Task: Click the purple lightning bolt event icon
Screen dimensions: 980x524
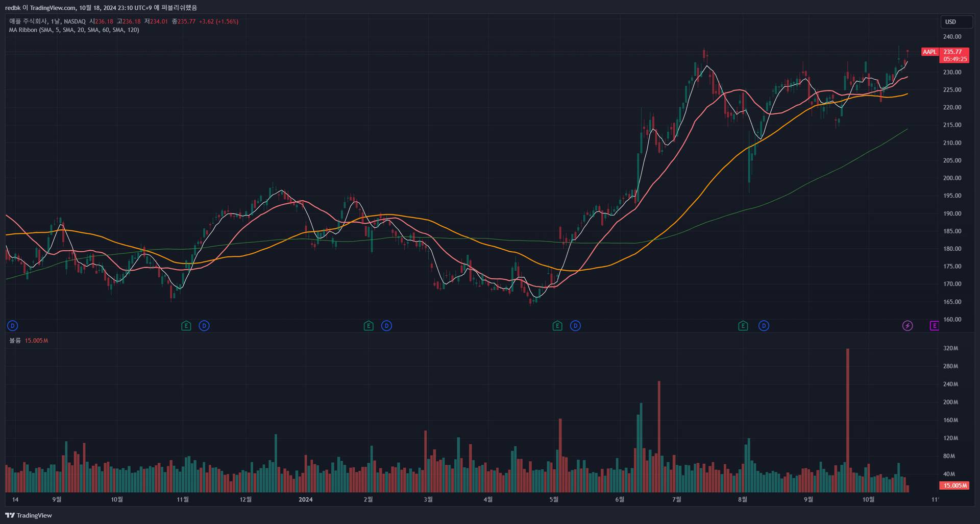Action: 907,326
